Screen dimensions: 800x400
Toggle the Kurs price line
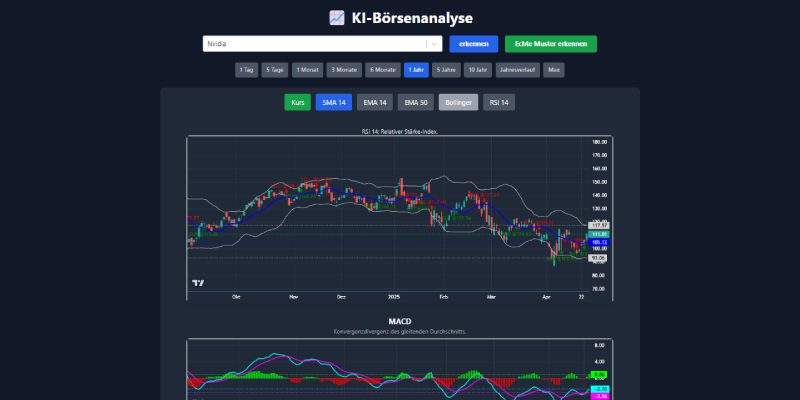(x=297, y=102)
